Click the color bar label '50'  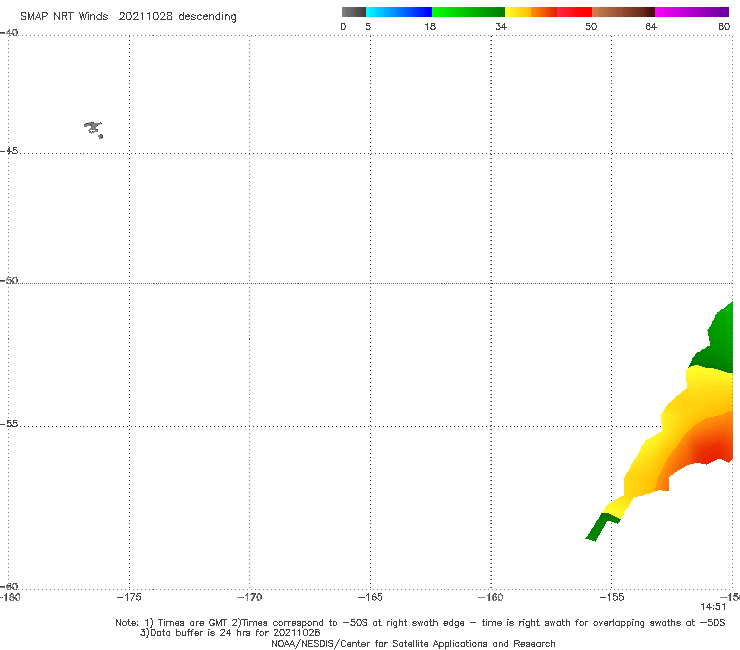pos(591,26)
